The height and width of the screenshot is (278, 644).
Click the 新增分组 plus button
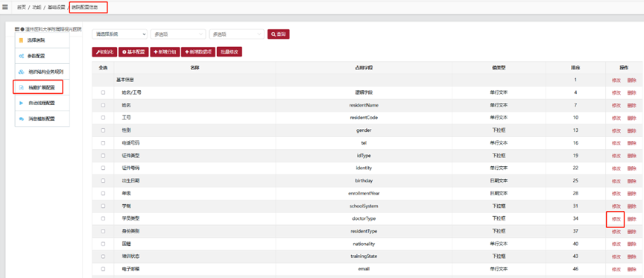click(x=165, y=51)
